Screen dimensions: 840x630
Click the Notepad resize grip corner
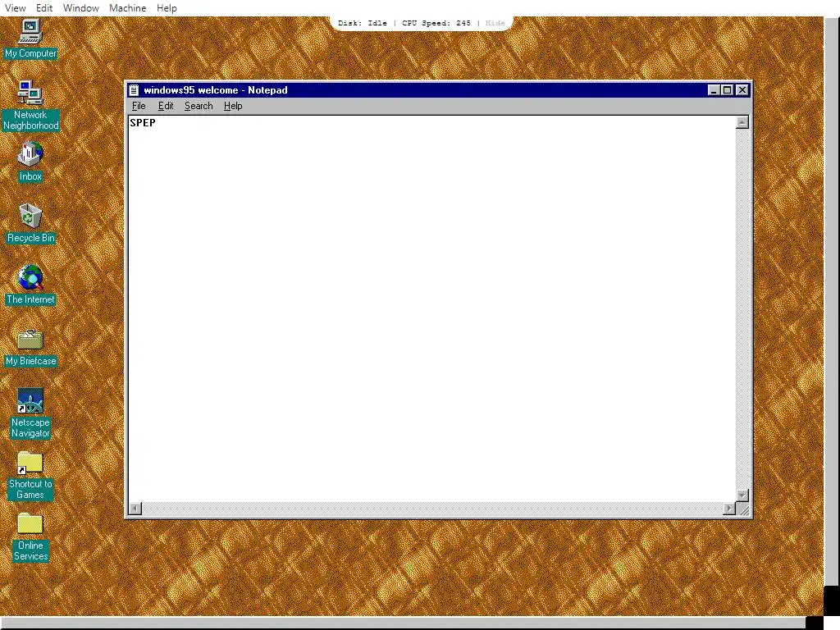[x=743, y=509]
